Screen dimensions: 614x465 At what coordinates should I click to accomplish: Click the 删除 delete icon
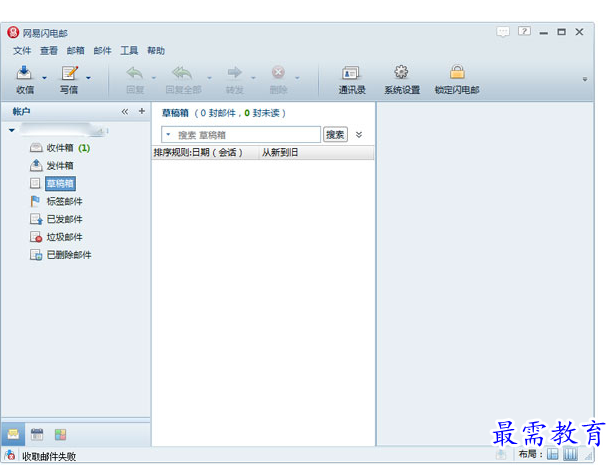[278, 72]
